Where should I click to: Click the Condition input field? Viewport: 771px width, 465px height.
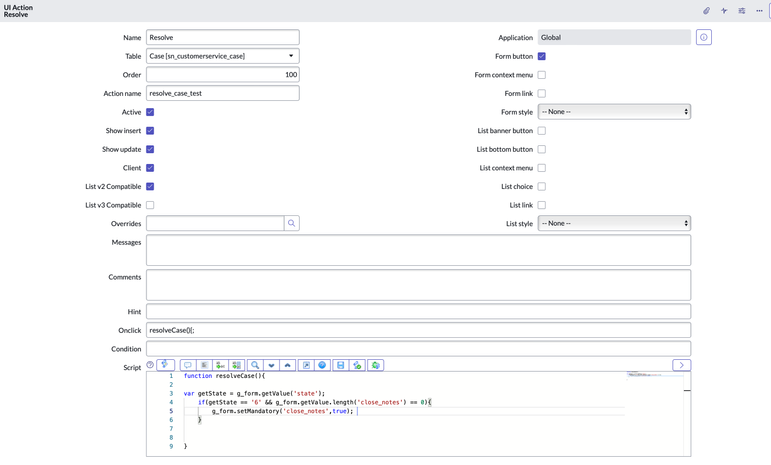pos(418,349)
